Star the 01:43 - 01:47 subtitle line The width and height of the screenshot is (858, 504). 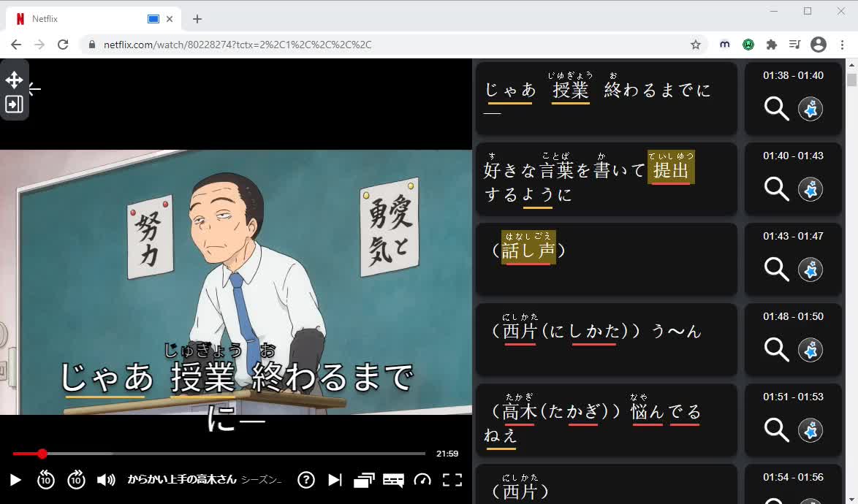tap(810, 270)
